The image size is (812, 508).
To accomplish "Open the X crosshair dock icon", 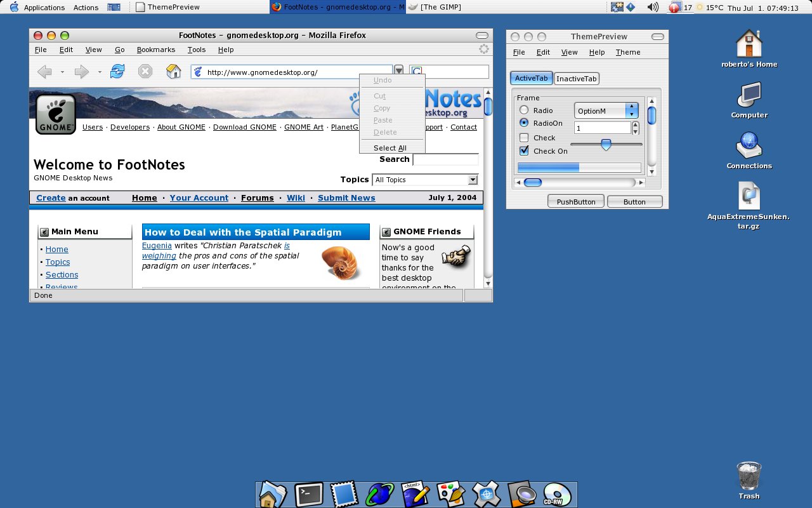I will [x=487, y=495].
